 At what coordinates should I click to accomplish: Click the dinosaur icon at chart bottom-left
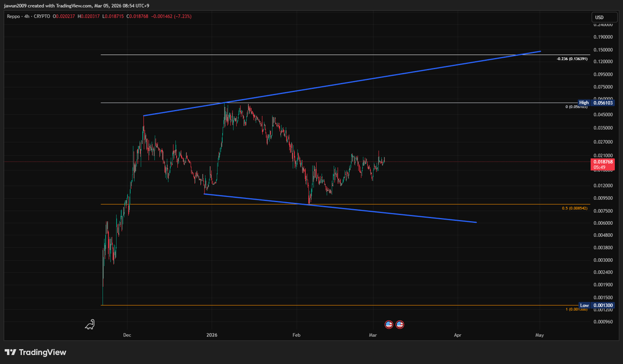coord(90,324)
